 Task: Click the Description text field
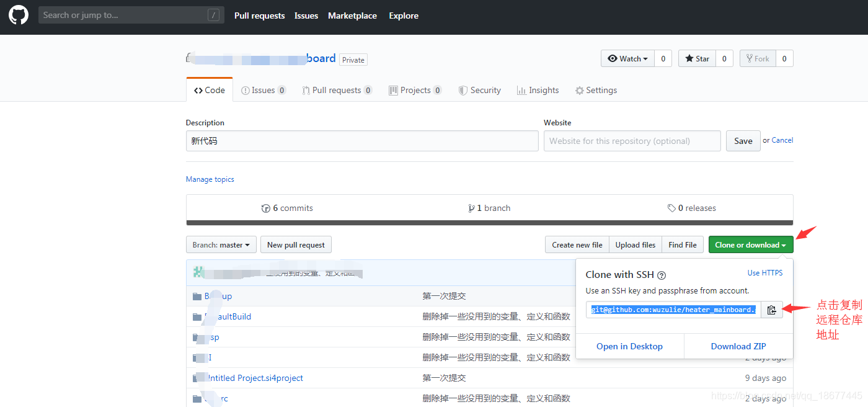(362, 141)
